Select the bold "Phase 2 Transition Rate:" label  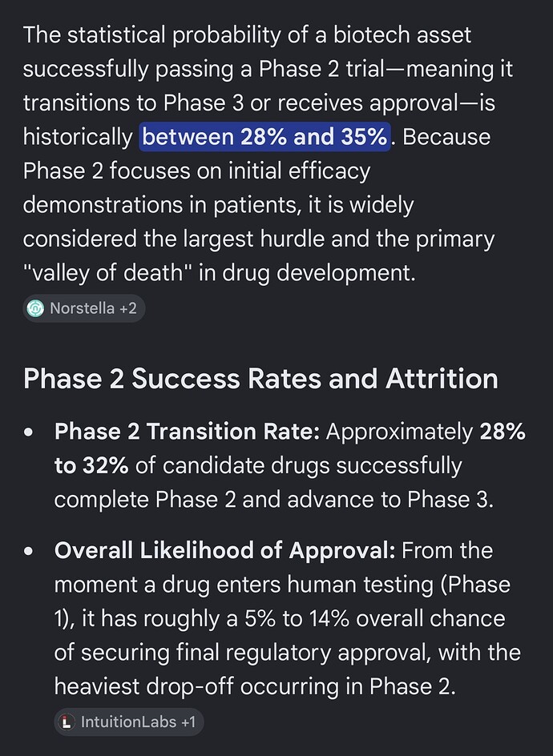click(188, 432)
